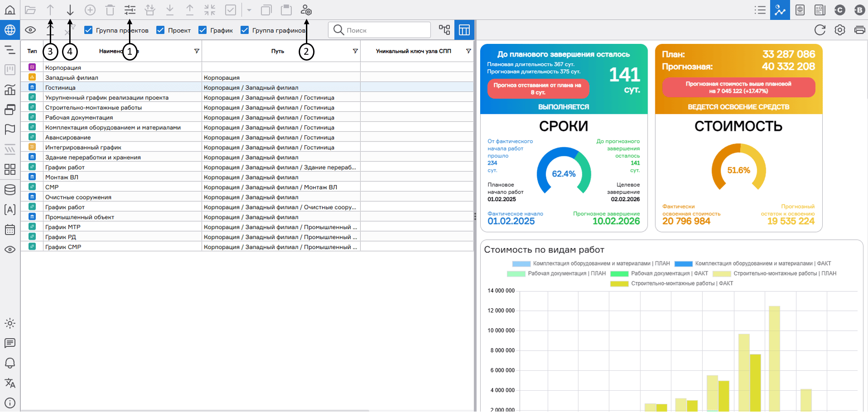Open the calendar icon in left sidebar

coord(10,229)
